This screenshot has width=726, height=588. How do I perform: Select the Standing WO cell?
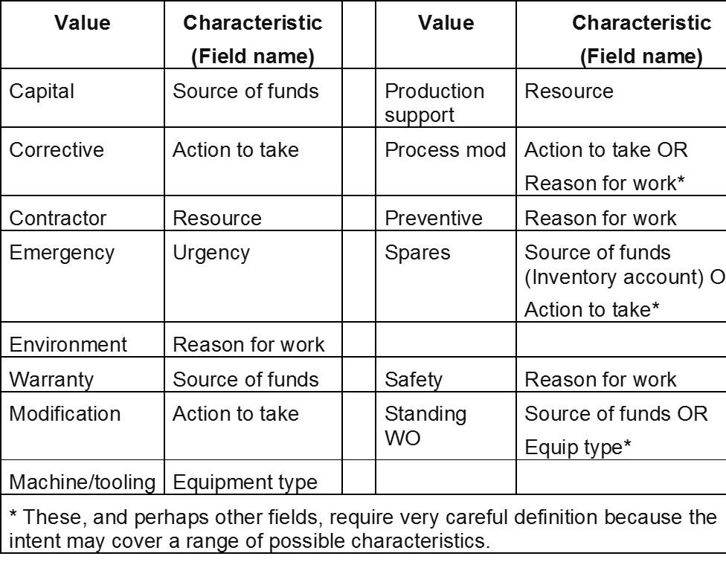click(446, 426)
